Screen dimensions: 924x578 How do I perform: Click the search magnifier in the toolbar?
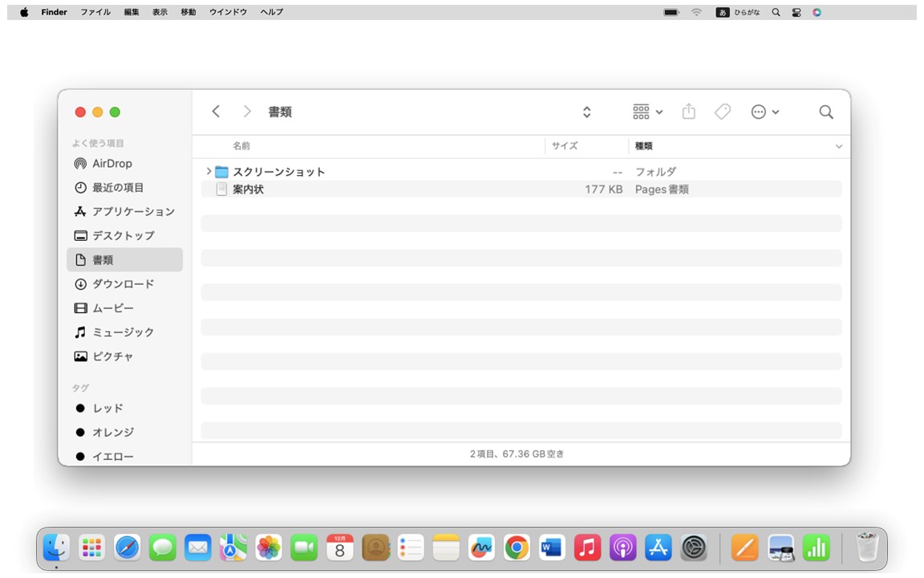825,112
